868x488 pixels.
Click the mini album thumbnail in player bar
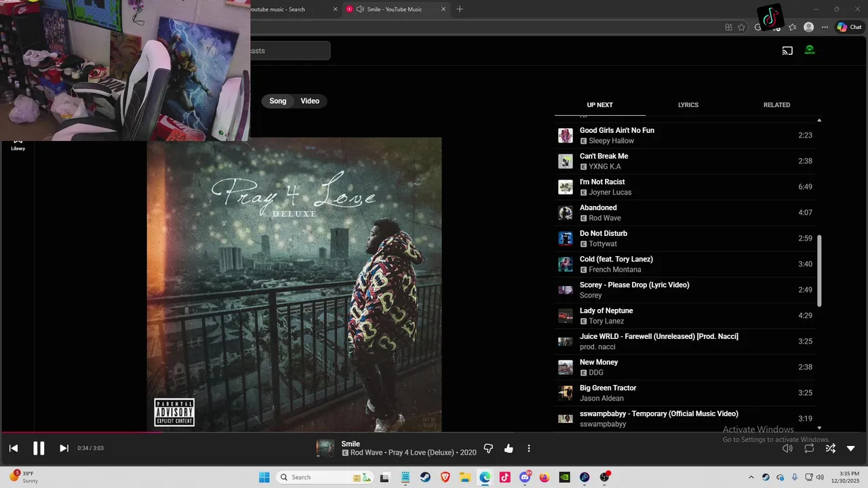(325, 448)
